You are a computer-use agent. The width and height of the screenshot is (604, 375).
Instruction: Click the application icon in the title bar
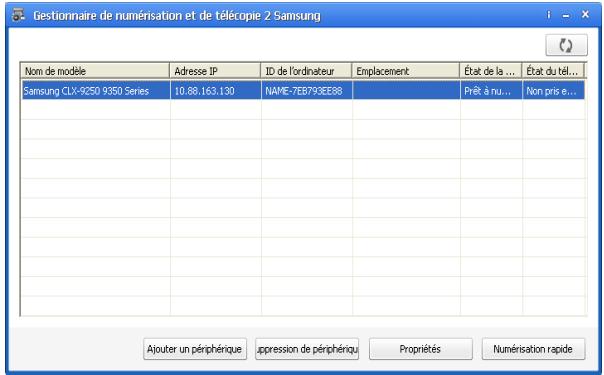[x=18, y=15]
